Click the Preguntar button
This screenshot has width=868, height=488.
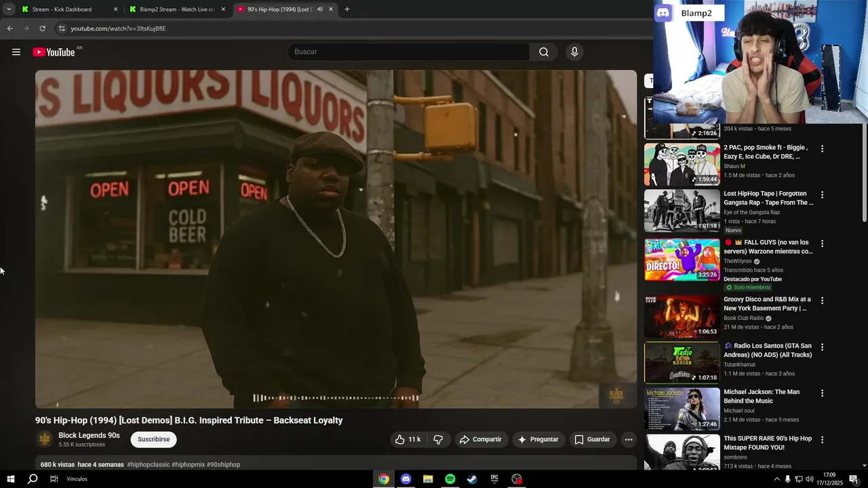pos(538,439)
